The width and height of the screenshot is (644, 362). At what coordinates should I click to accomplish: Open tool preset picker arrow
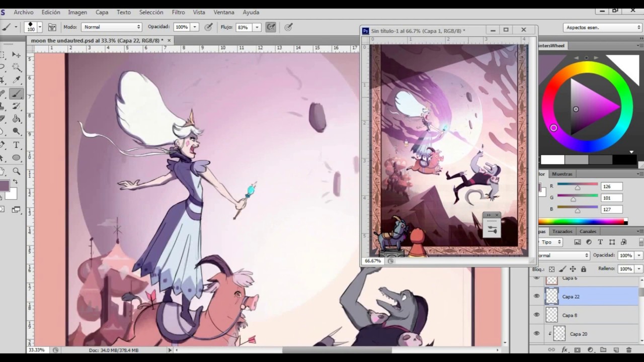tap(16, 27)
